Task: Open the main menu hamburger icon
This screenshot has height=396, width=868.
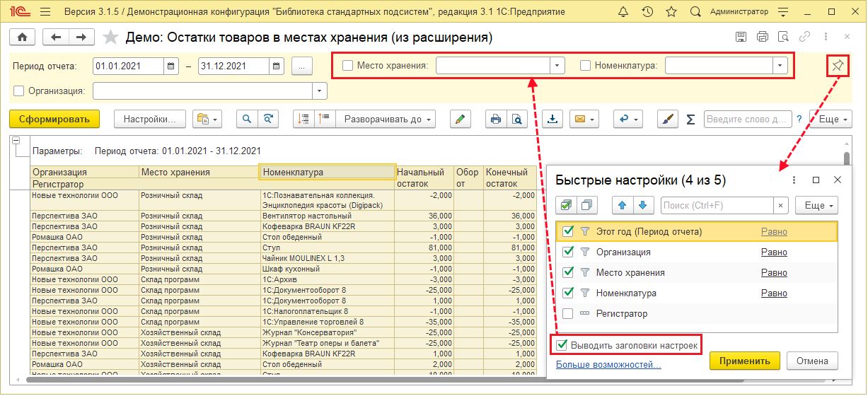Action: 45,12
